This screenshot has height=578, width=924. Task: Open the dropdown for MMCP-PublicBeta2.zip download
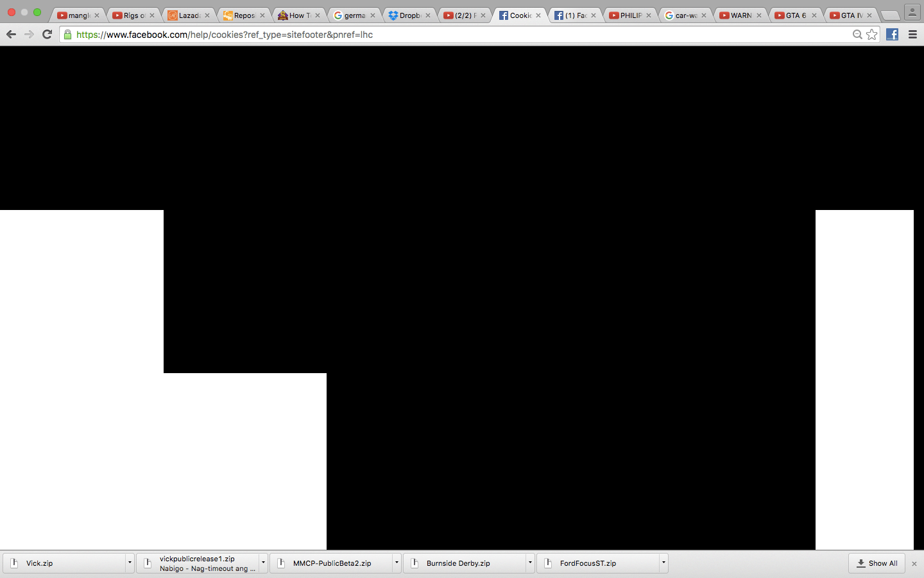[x=396, y=563]
